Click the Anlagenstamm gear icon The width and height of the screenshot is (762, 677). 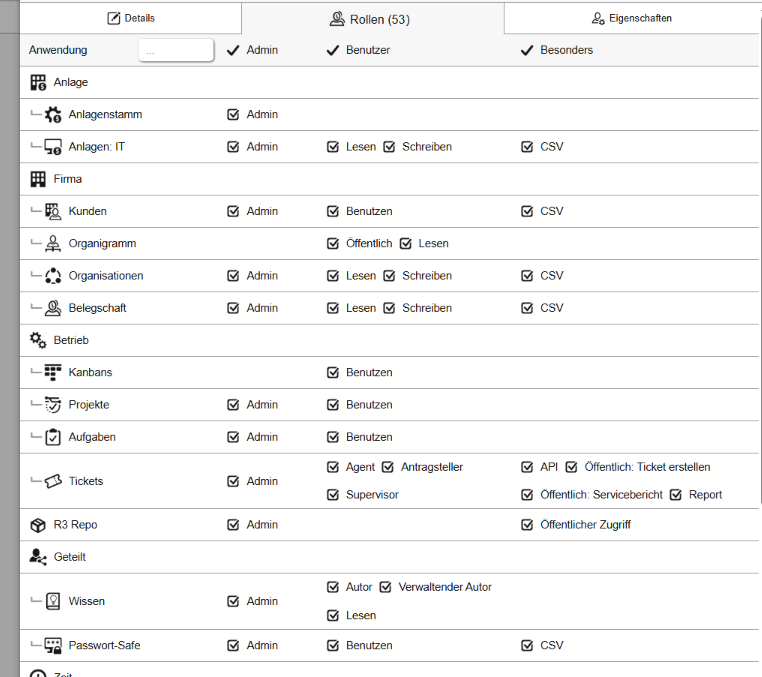[54, 115]
